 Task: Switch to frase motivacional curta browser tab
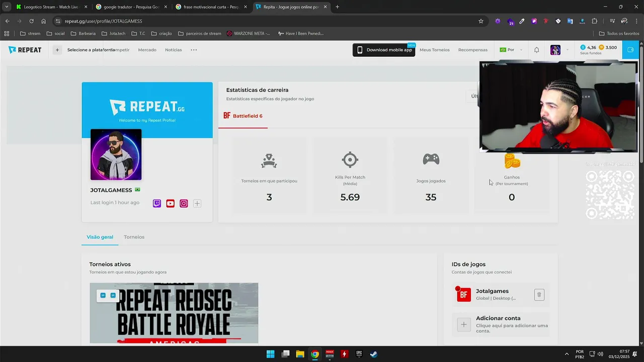pos(210,7)
